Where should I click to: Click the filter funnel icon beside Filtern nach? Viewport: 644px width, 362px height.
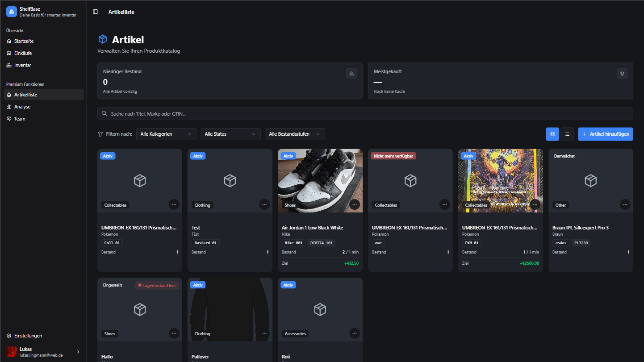pyautogui.click(x=100, y=133)
